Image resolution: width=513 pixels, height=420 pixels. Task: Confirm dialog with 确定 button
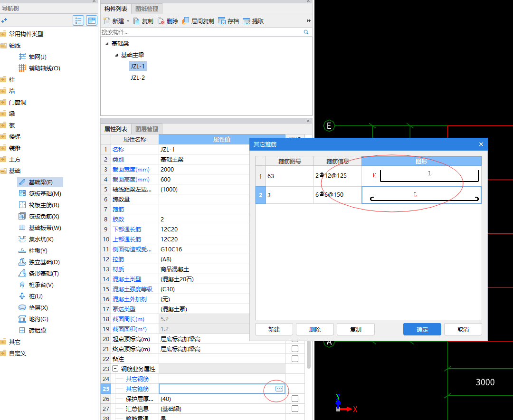coord(422,329)
